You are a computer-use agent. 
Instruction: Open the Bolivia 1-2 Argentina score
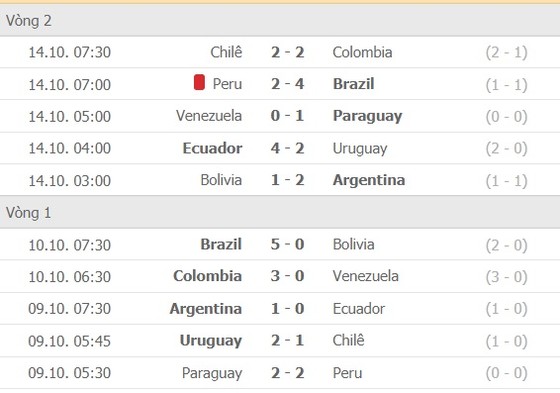click(x=288, y=180)
